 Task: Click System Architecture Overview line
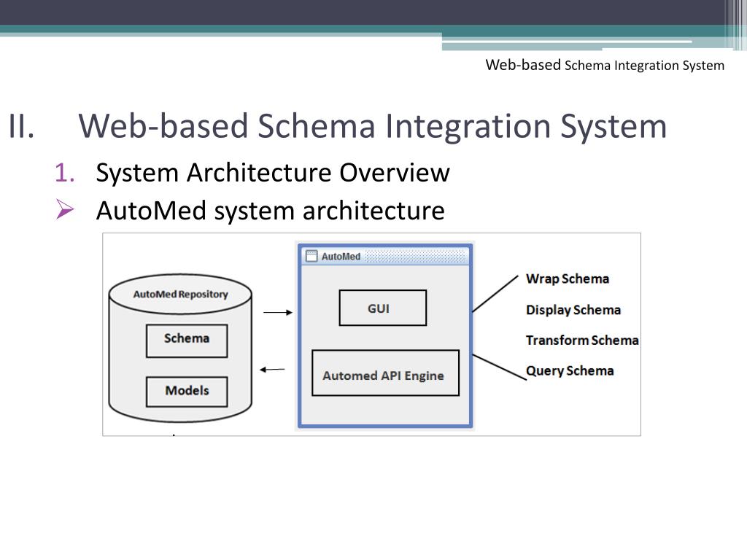point(273,172)
